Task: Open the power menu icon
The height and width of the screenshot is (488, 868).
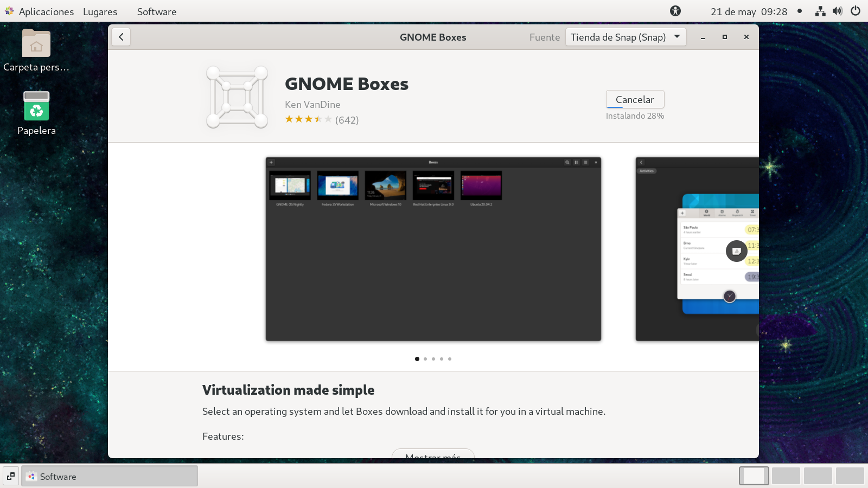Action: coord(856,11)
